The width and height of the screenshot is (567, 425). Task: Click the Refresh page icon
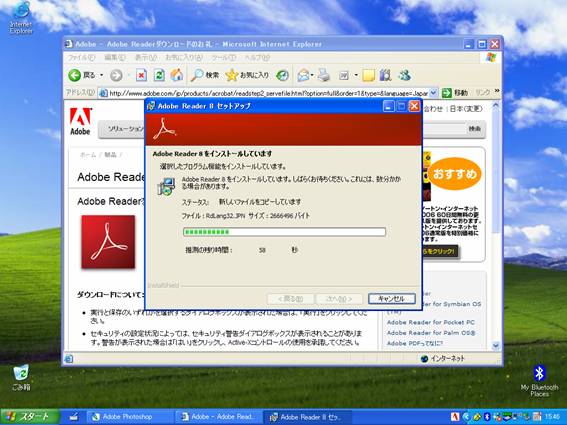click(x=159, y=75)
